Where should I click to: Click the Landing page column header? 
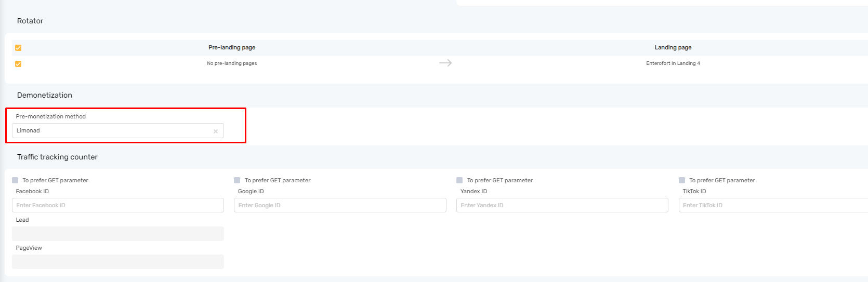(x=673, y=47)
